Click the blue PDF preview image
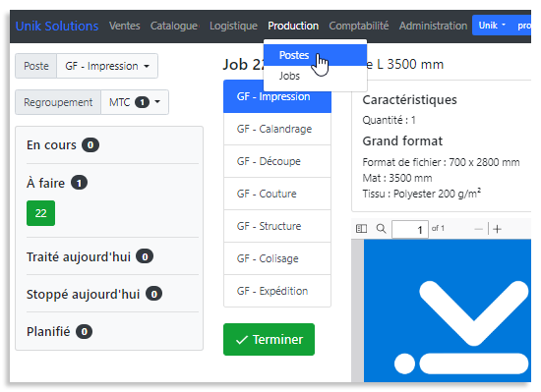541x392 pixels. (x=448, y=310)
